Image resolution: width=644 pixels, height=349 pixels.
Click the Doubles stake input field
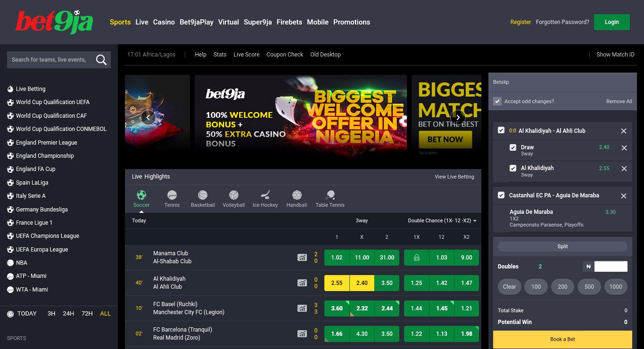611,267
